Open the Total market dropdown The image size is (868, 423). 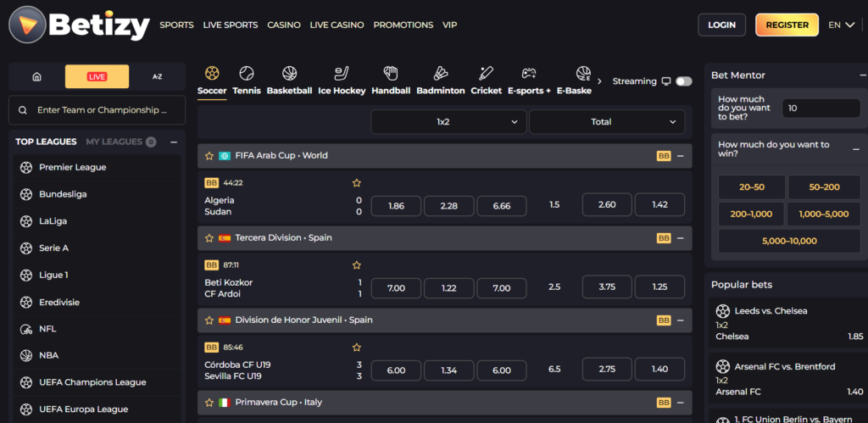[x=607, y=122]
